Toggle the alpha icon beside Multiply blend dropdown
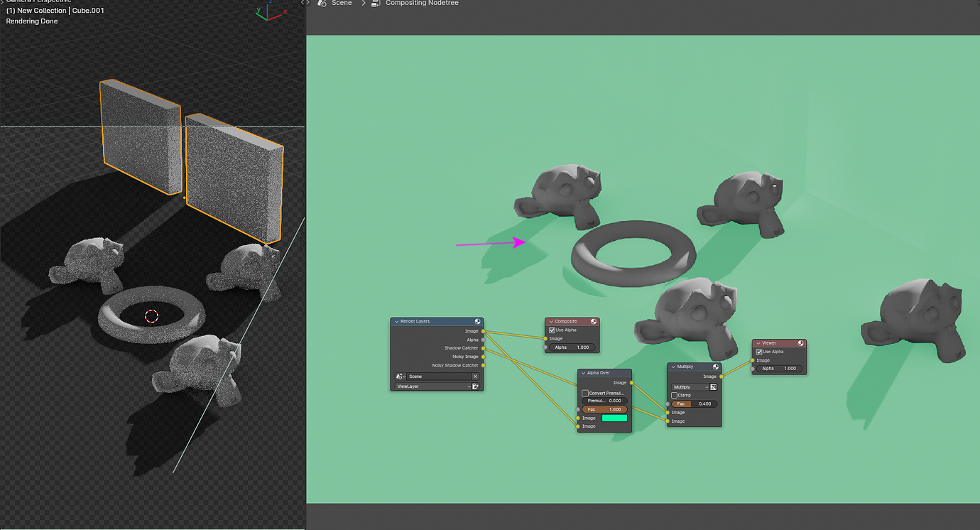980x530 pixels. [713, 387]
